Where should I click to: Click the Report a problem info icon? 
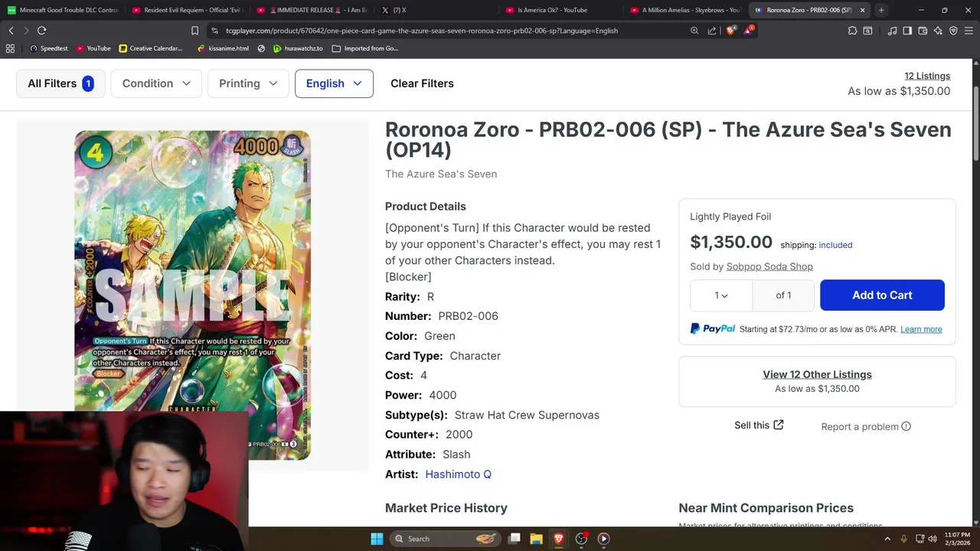[906, 426]
